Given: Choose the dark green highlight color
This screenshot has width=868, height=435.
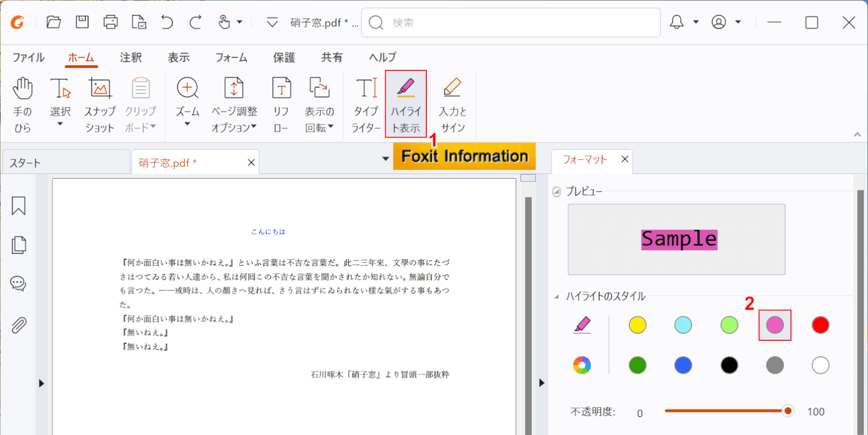Looking at the screenshot, I should (638, 365).
